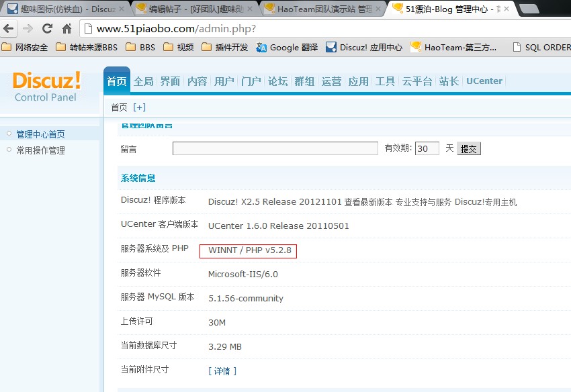Click the 留言 message input field

click(x=275, y=148)
